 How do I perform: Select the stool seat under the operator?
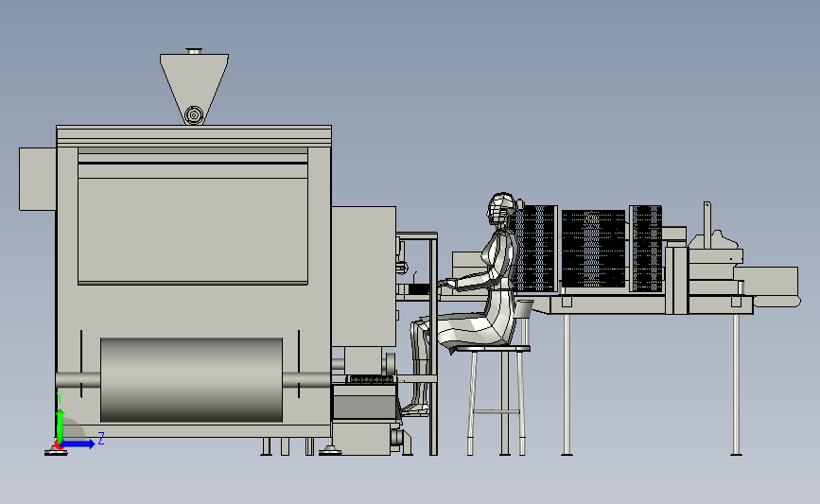[x=495, y=348]
